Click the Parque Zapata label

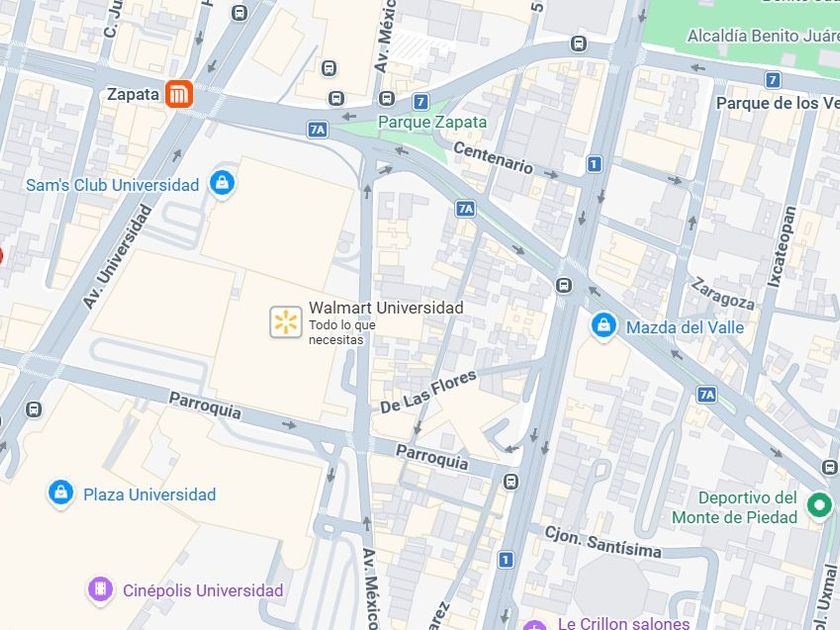[432, 122]
